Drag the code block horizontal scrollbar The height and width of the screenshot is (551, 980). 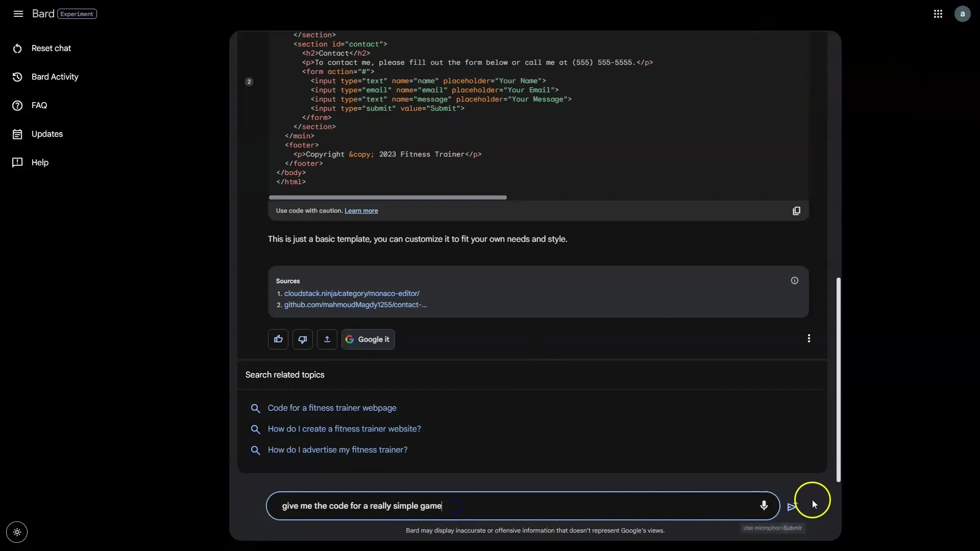(388, 196)
